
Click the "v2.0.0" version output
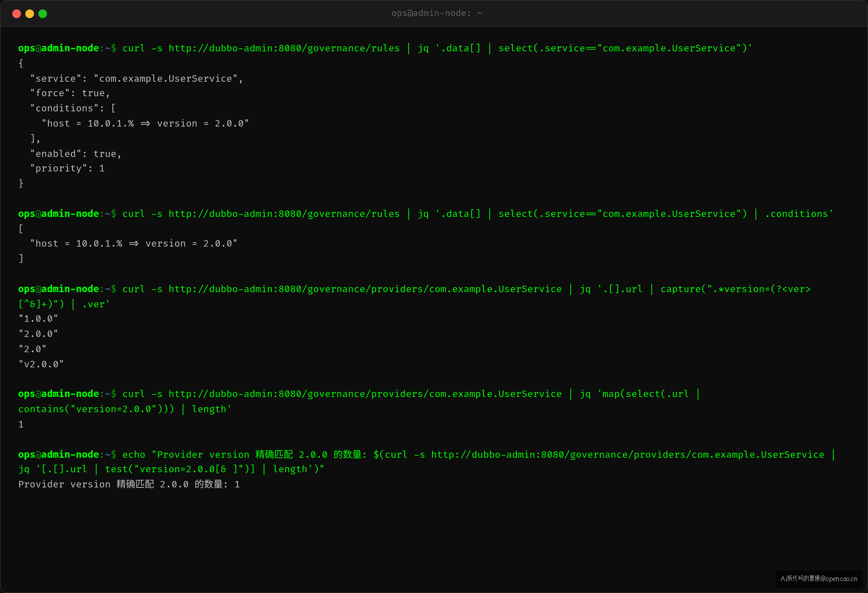41,364
